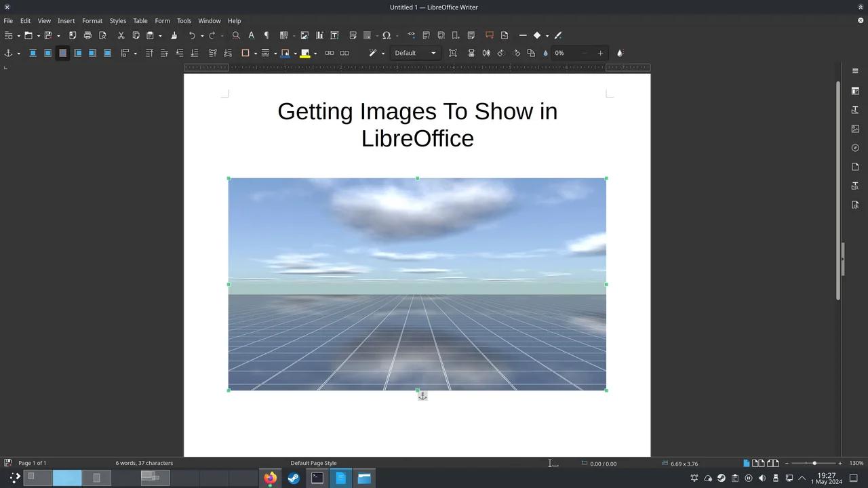Toggle formatting marks display

(266, 35)
